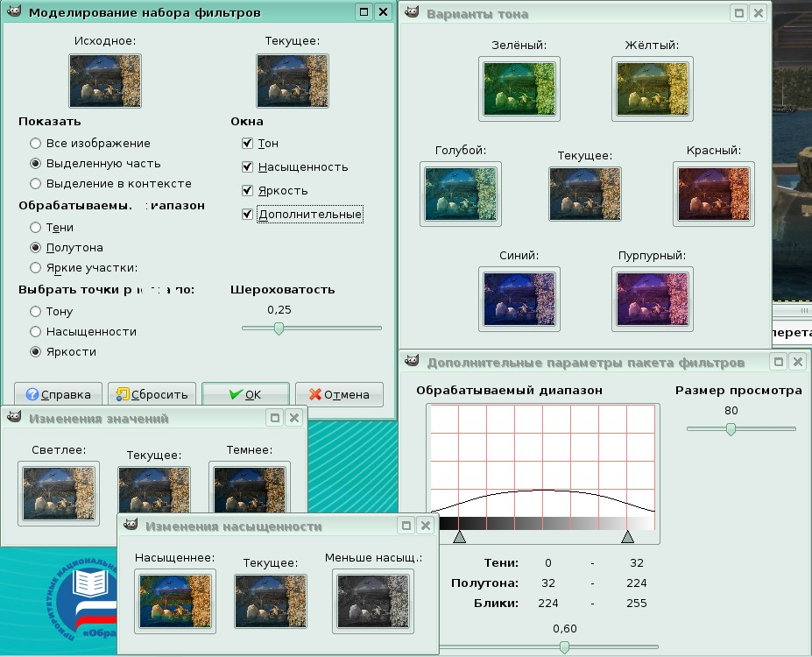This screenshot has width=812, height=657.
Task: Apply the Зелёный hue variation
Action: [x=519, y=89]
